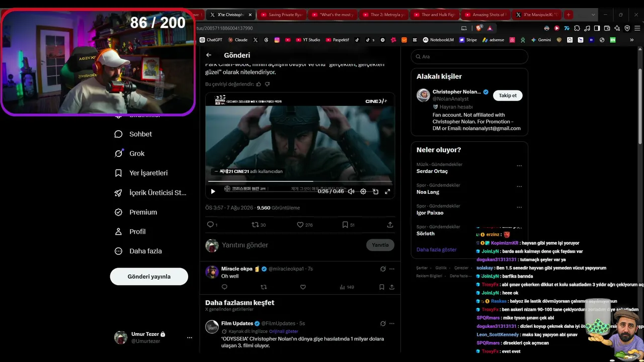Click Brave Shields icon in address bar
644x362 pixels.
[x=478, y=28]
